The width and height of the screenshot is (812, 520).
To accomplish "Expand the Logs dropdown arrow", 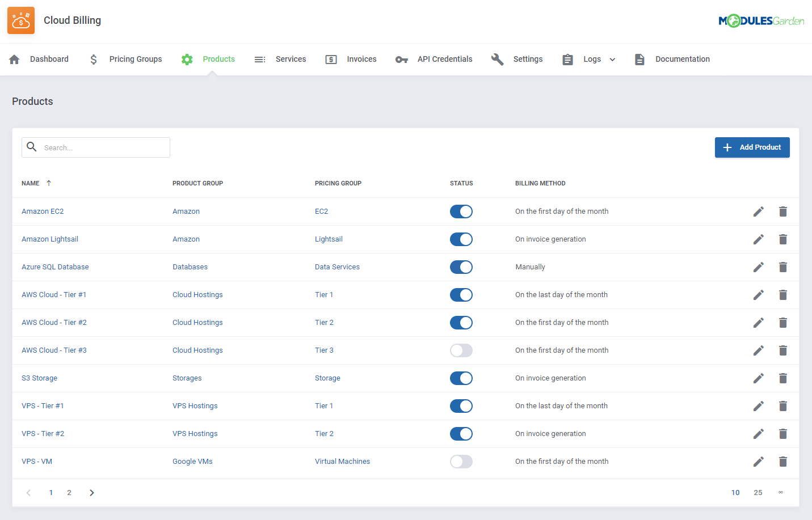I will pos(612,60).
